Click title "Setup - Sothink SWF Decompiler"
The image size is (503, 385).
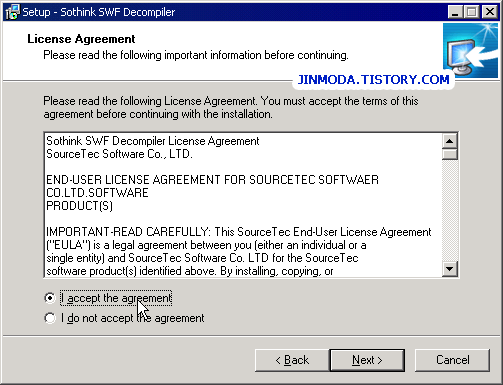coord(99,12)
